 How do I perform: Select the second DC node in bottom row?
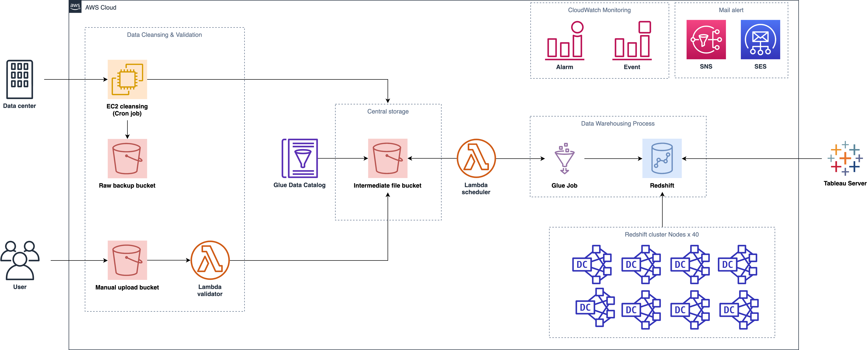tap(641, 310)
